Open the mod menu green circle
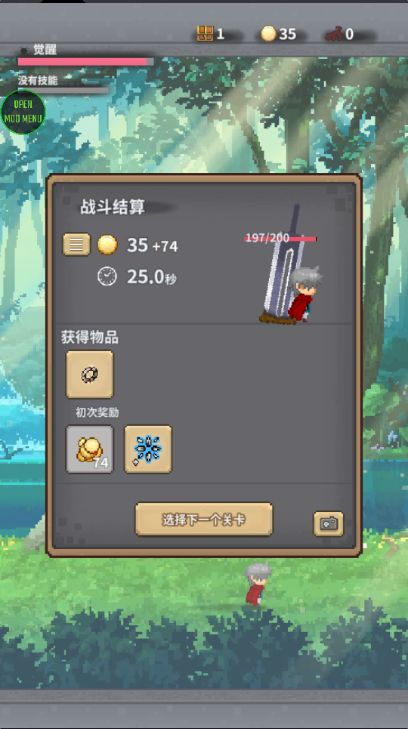The width and height of the screenshot is (408, 729). coord(23,112)
